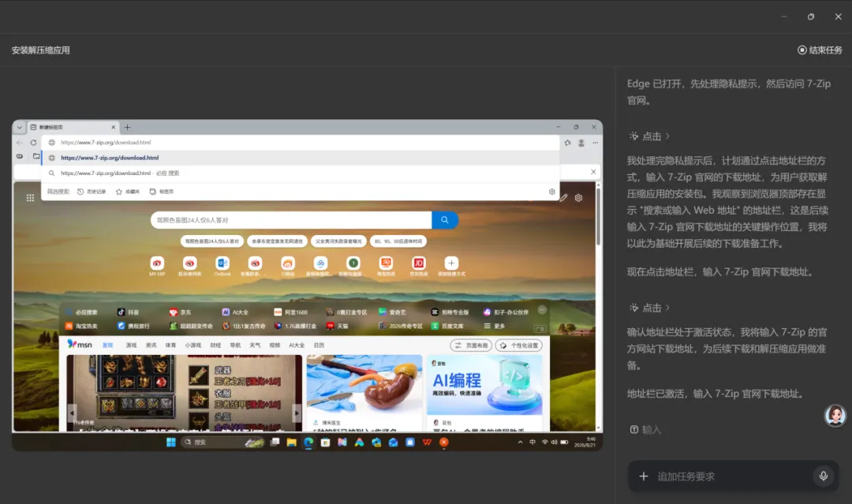Go to next slide in news carousel
This screenshot has width=852, height=504.
296,413
